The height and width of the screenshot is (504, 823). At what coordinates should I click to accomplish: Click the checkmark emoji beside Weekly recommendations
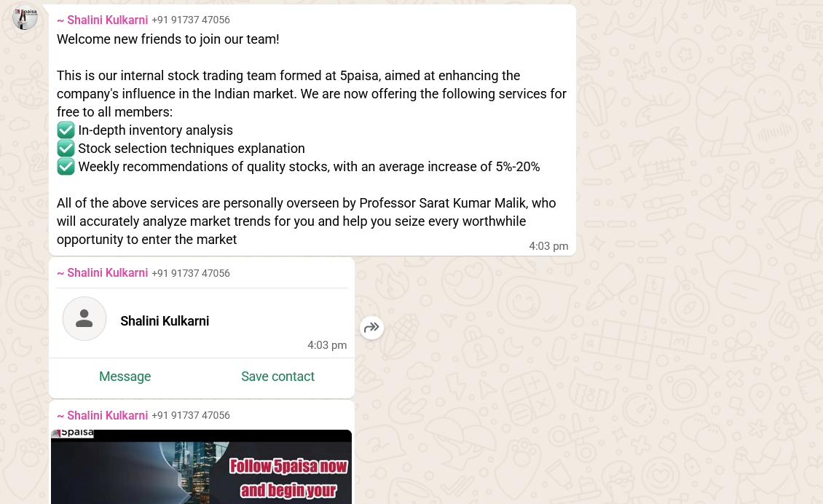point(66,167)
